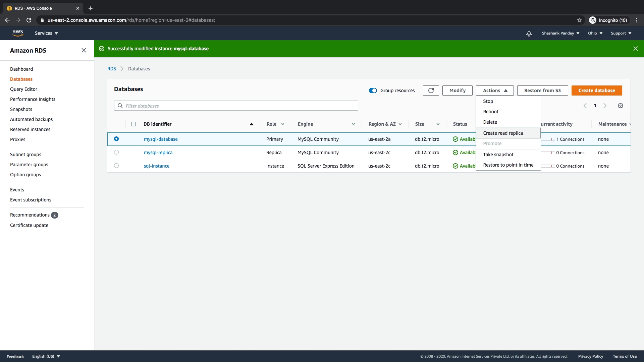Image resolution: width=644 pixels, height=362 pixels.
Task: Close the Amazon RDS sidebar panel
Action: pyautogui.click(x=84, y=50)
